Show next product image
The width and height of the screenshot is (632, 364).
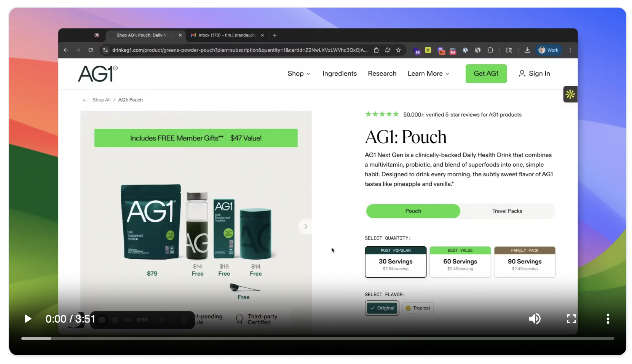click(305, 227)
